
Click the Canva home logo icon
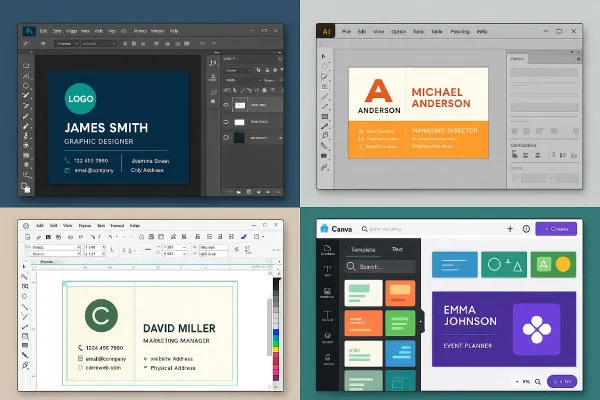(325, 228)
